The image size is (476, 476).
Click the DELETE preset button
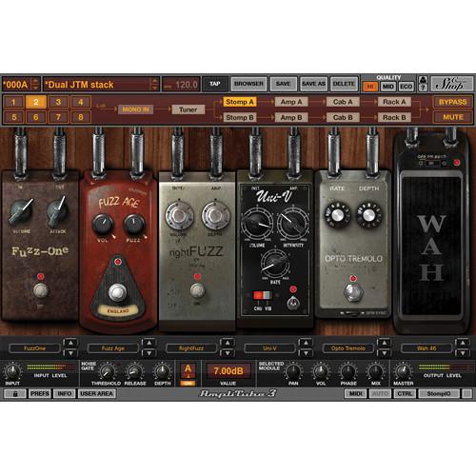click(x=344, y=84)
